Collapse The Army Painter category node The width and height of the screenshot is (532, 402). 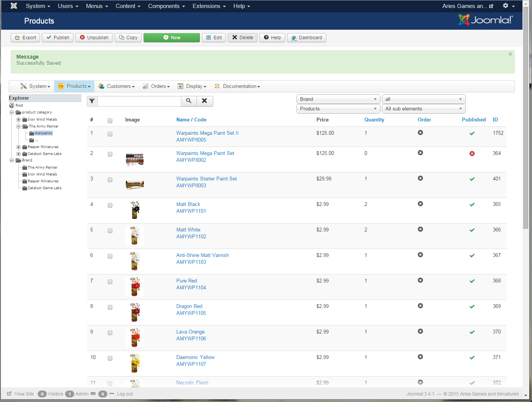click(x=19, y=126)
